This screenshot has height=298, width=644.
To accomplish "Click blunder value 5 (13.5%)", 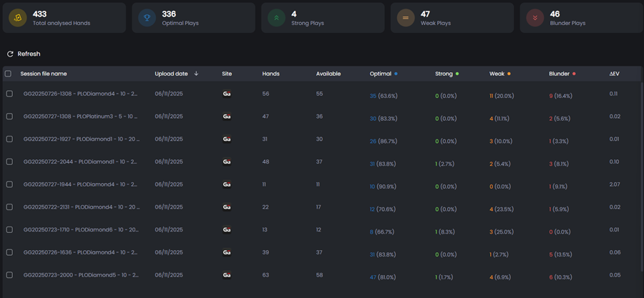I will [560, 254].
